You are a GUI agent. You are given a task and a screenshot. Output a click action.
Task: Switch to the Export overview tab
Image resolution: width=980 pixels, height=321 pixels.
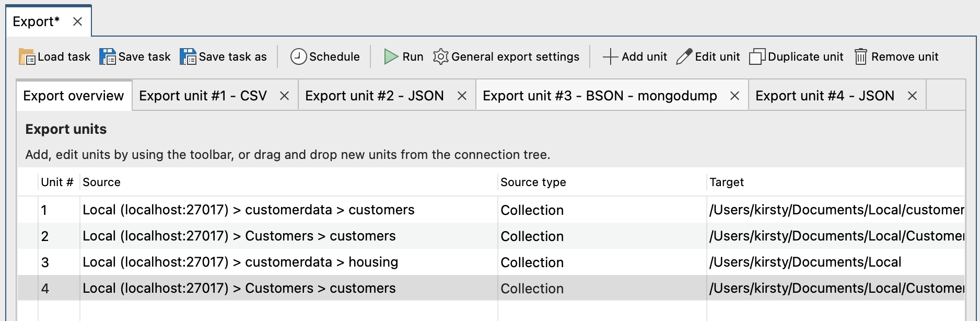point(74,96)
